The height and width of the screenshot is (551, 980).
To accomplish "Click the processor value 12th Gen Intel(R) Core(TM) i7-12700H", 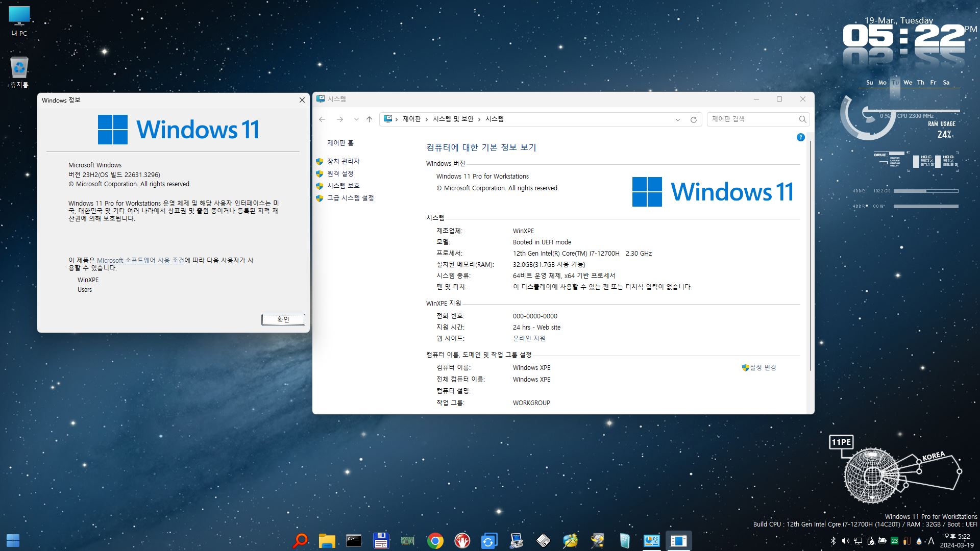I will pyautogui.click(x=566, y=254).
